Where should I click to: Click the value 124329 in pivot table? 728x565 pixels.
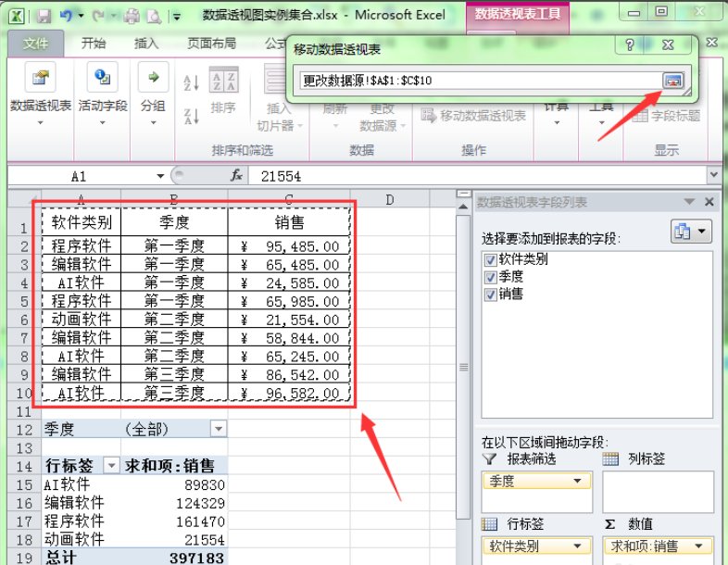200,503
